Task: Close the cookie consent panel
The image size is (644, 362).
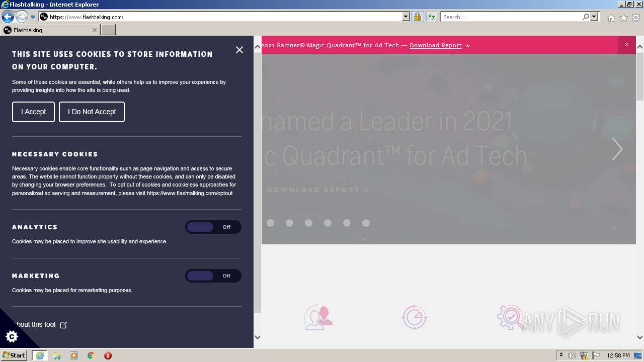Action: pyautogui.click(x=239, y=50)
